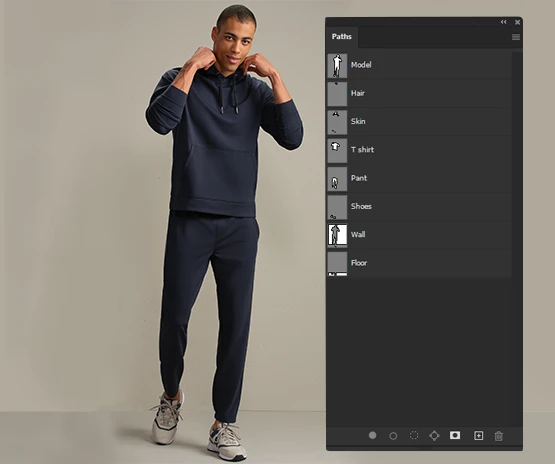Load path as a selection icon
Screen dimensions: 555x464
(x=413, y=435)
